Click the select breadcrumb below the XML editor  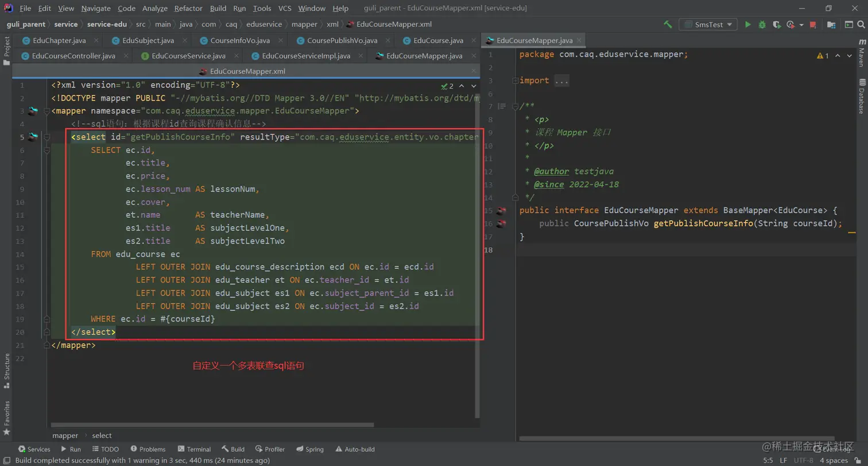click(102, 436)
